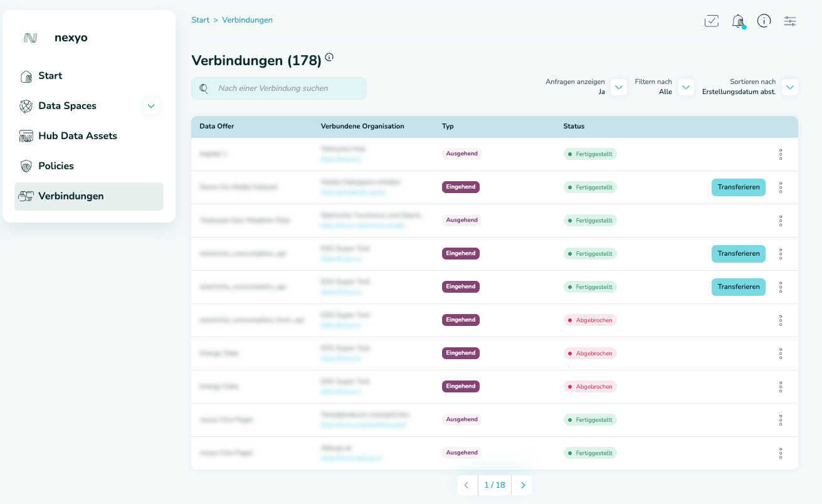Click the Start breadcrumb link
822x504 pixels.
click(x=200, y=19)
